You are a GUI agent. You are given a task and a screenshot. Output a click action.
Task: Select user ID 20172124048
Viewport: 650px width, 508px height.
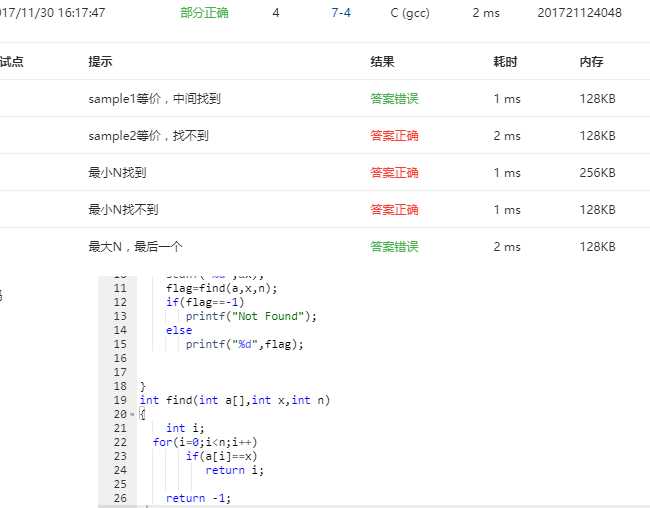pos(578,13)
